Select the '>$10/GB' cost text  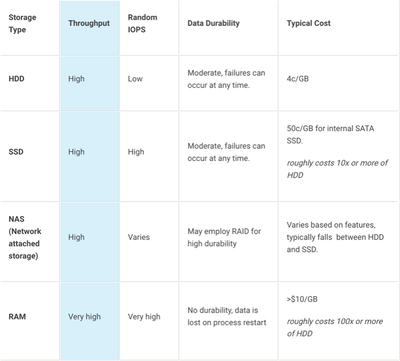pyautogui.click(x=302, y=299)
